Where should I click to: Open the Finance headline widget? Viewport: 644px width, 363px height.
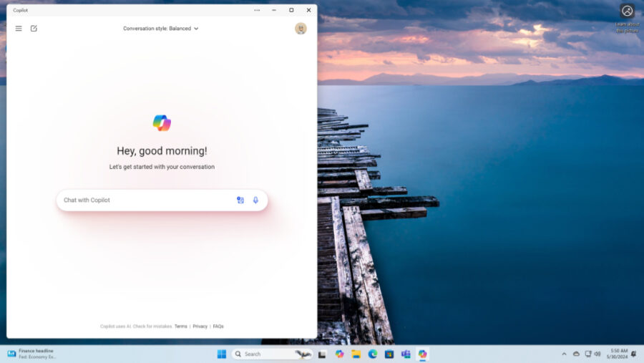click(32, 354)
